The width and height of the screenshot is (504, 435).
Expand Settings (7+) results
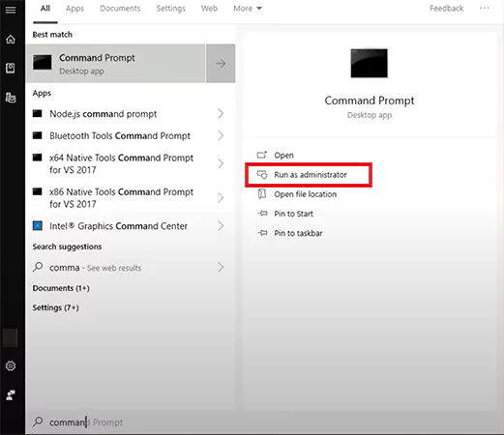pos(55,307)
